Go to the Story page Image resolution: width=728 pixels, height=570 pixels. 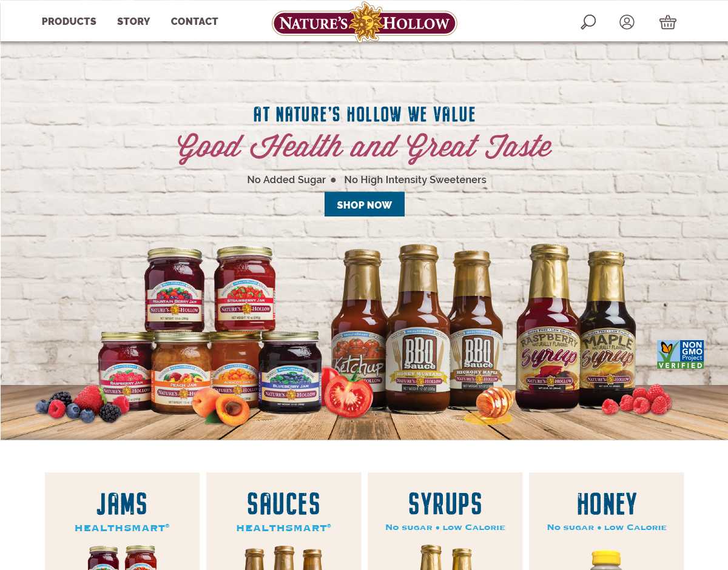click(133, 21)
